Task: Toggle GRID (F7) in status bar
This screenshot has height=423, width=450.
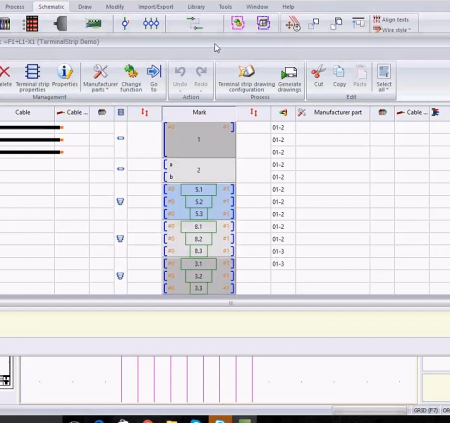Action: 426,410
